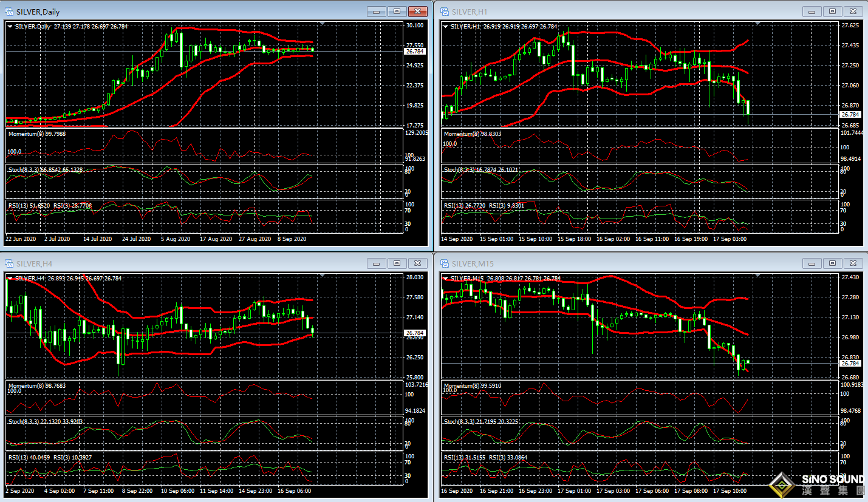Maximize the SILVER,H1 chart window
The width and height of the screenshot is (868, 502).
[x=832, y=12]
